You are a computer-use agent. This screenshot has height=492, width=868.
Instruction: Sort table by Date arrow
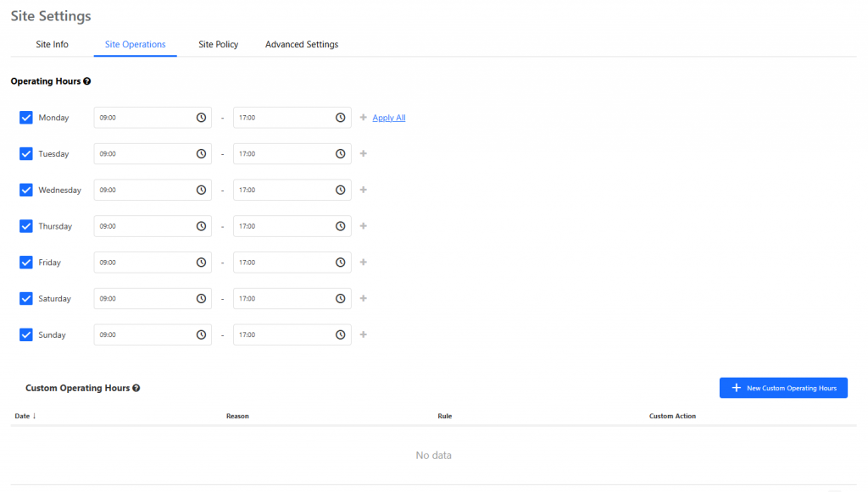click(34, 416)
